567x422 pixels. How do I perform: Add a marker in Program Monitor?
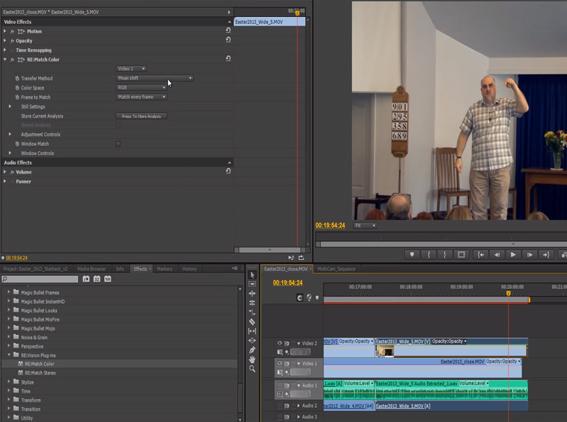click(412, 255)
